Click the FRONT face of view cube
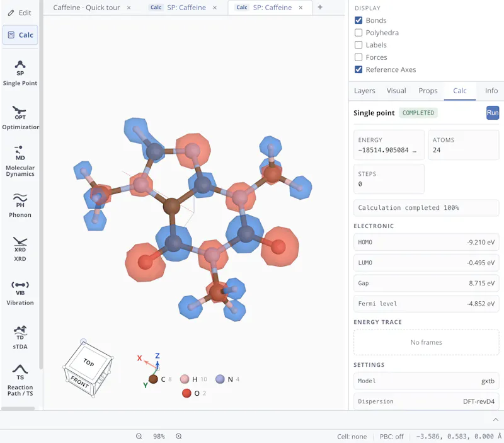The width and height of the screenshot is (504, 443). [x=79, y=382]
